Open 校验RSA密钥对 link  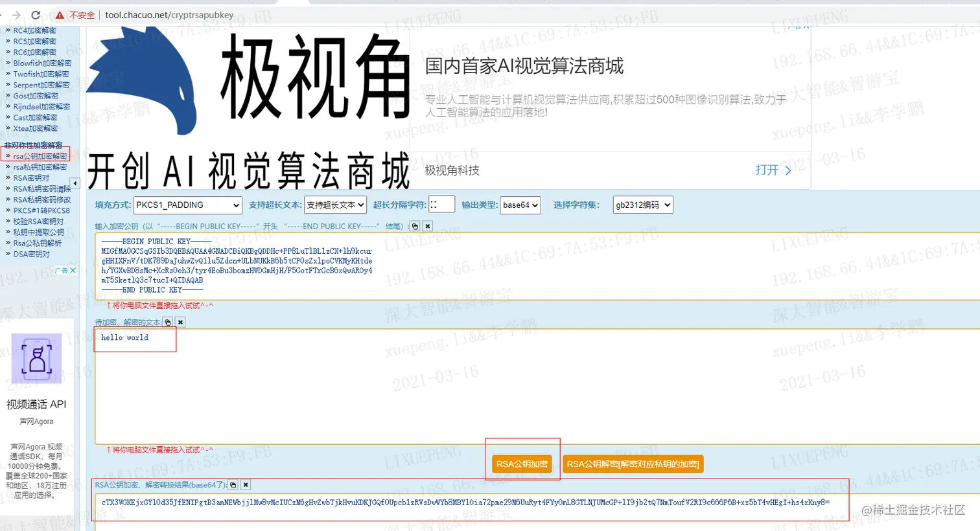click(x=38, y=221)
